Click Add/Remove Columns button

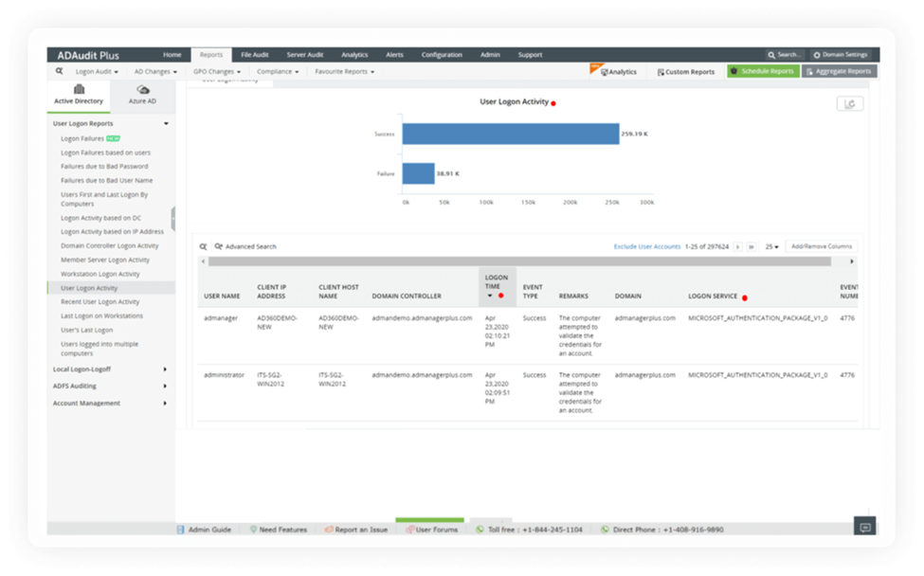[822, 246]
